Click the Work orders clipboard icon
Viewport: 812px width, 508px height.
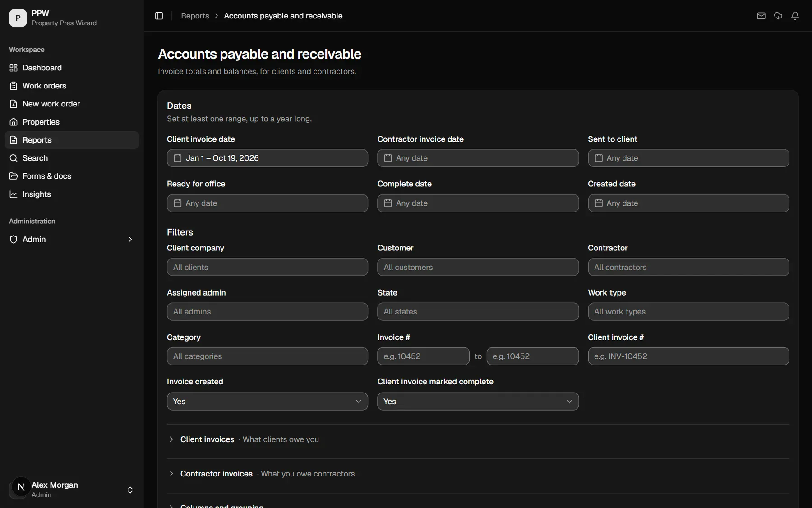pyautogui.click(x=14, y=86)
